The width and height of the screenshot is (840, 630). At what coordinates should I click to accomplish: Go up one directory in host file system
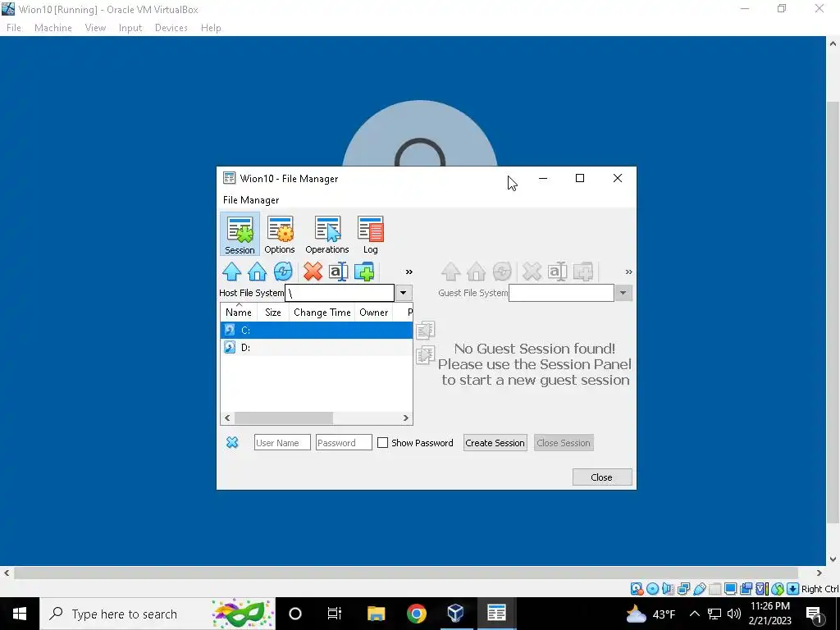231,272
